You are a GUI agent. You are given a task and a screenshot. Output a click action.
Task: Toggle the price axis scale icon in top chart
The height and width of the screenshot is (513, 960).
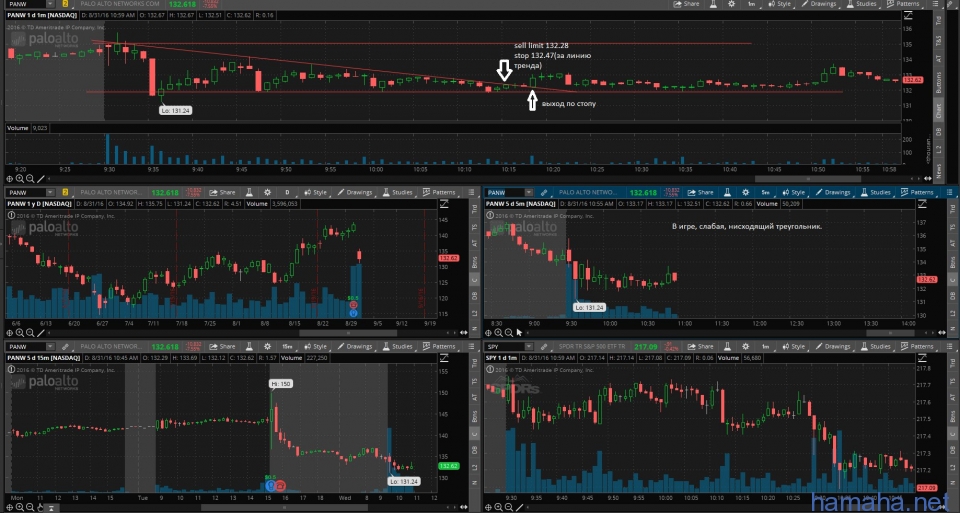pyautogui.click(x=908, y=15)
